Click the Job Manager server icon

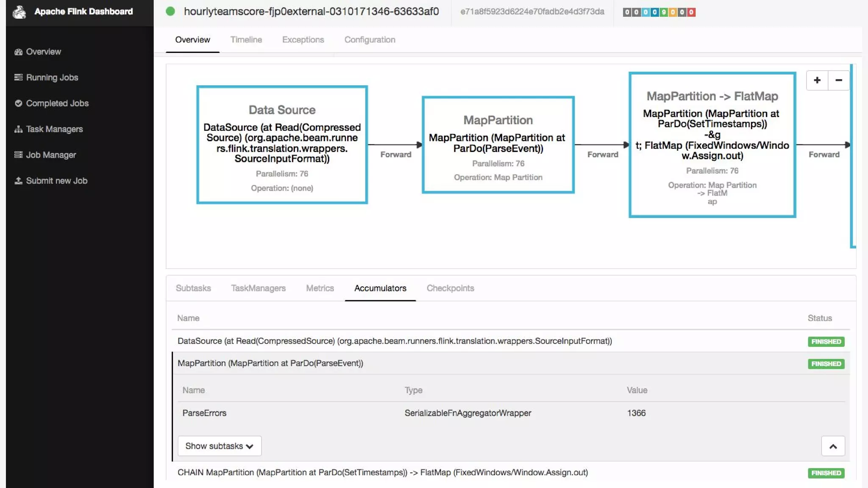point(18,155)
